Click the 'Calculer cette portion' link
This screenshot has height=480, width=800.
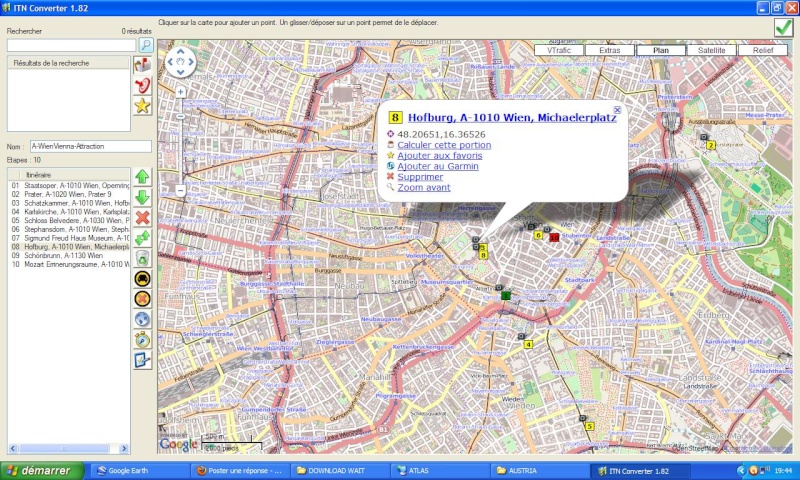[444, 145]
